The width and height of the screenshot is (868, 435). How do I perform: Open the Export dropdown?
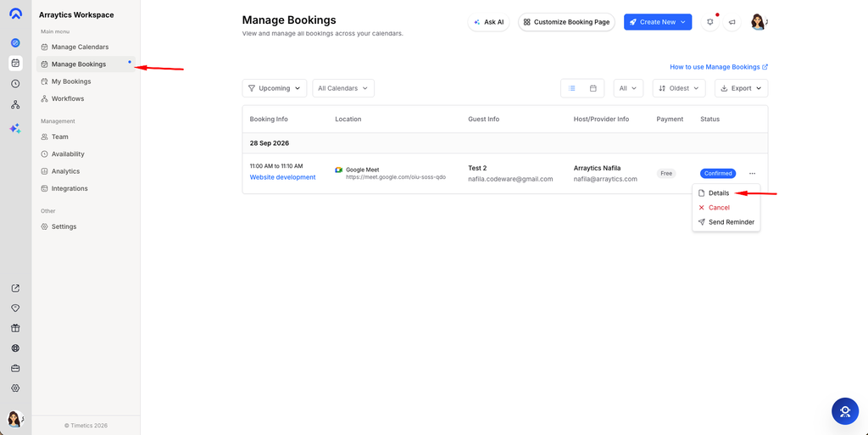(x=741, y=88)
